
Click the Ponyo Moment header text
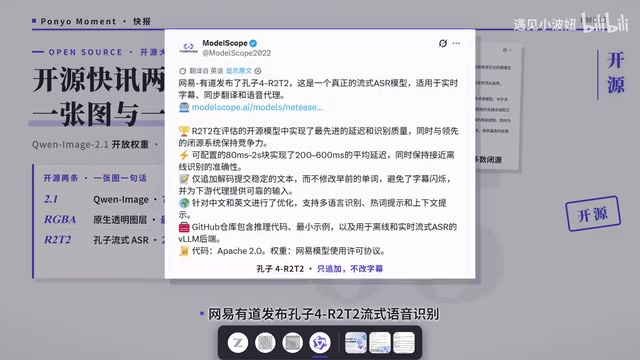tap(78, 21)
